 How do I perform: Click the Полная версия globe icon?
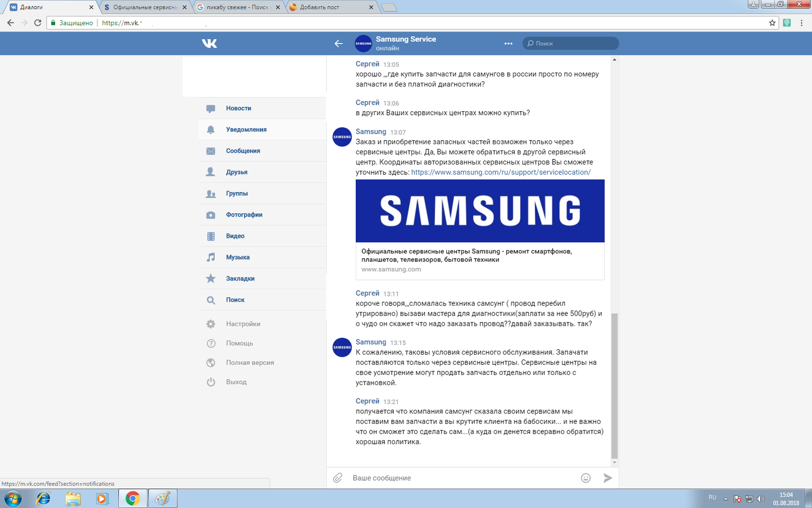(211, 363)
